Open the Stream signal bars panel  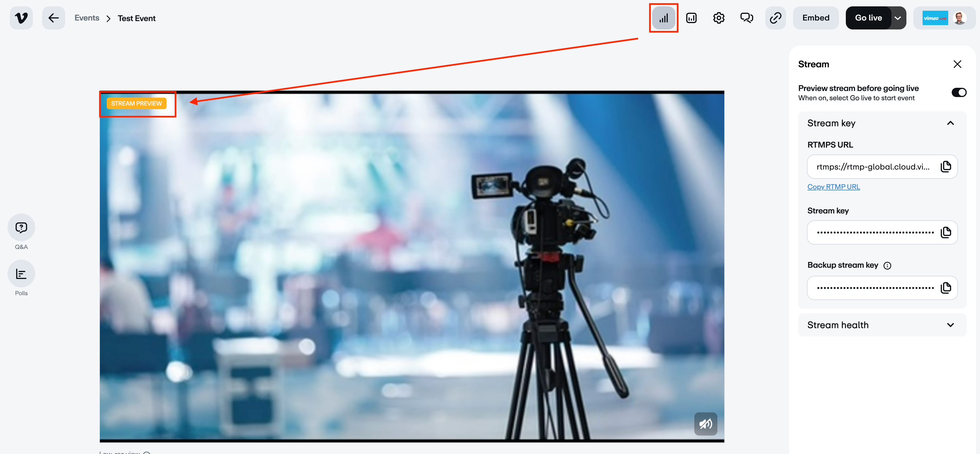tap(663, 18)
